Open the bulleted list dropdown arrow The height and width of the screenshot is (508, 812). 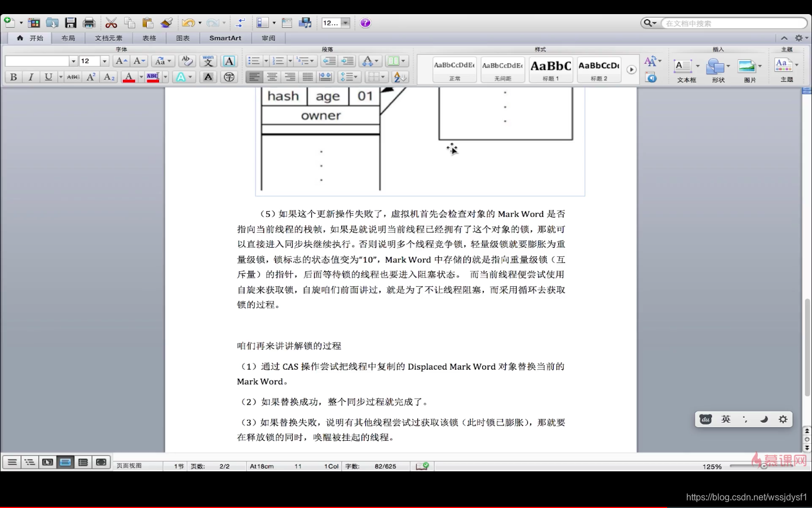(266, 61)
